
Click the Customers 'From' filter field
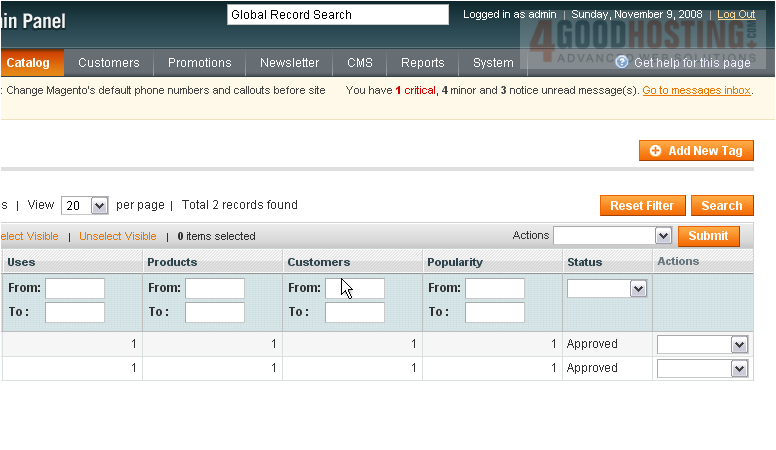pyautogui.click(x=354, y=288)
